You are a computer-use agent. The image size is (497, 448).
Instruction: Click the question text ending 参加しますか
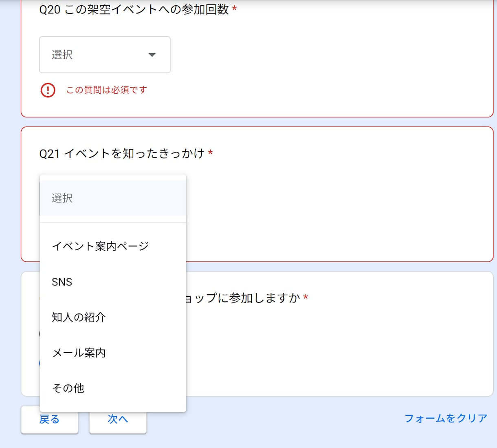click(243, 298)
